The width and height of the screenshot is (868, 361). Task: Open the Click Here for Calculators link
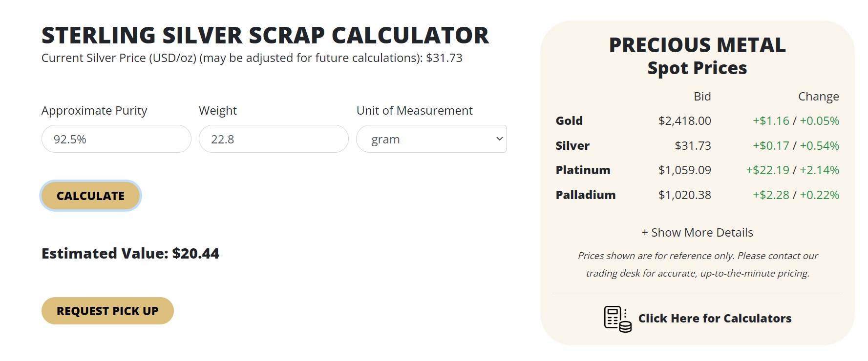(715, 319)
